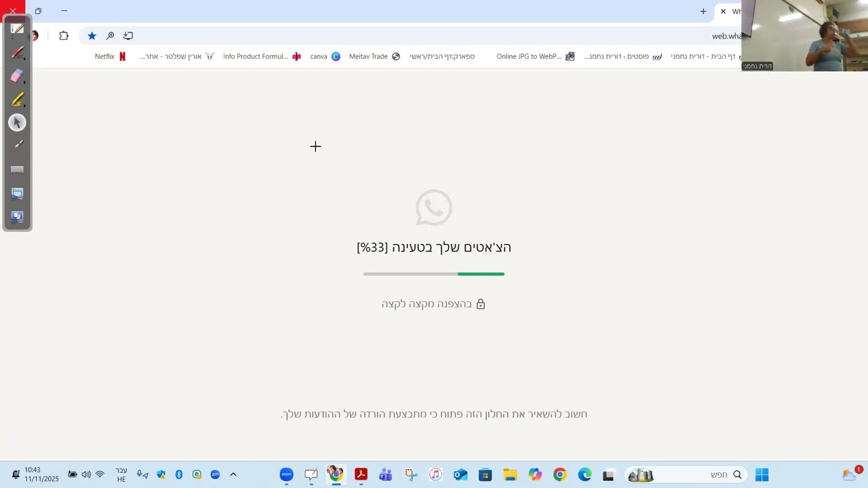Open the Info Product Formul... bookmark

(262, 57)
